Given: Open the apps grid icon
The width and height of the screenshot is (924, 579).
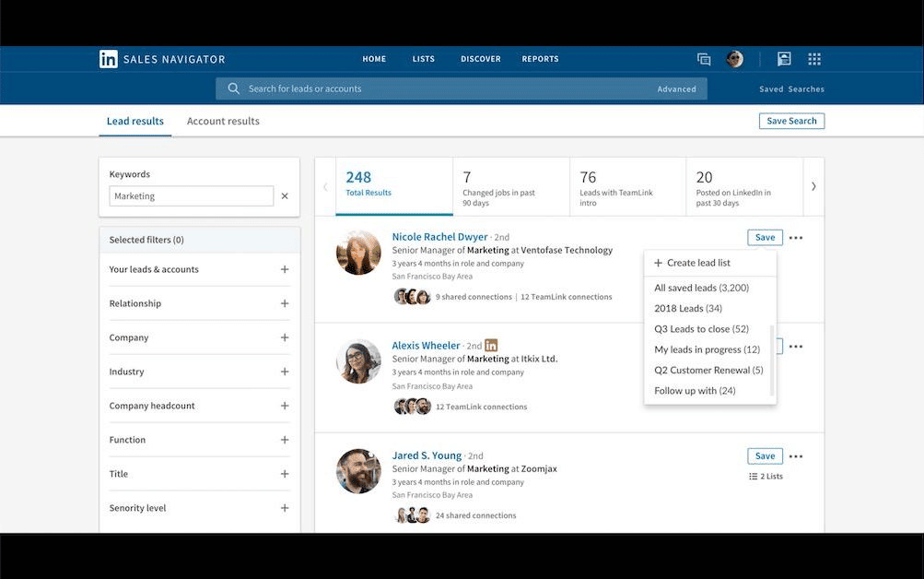Looking at the screenshot, I should (814, 59).
